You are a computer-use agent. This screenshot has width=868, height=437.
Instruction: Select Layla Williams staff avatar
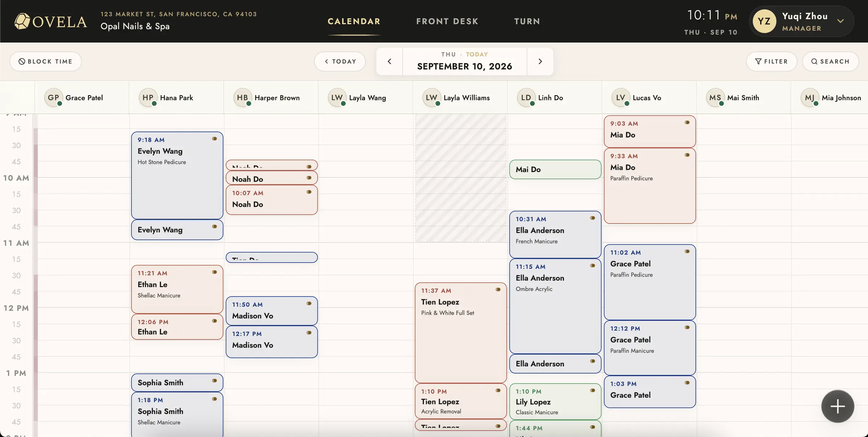[431, 97]
